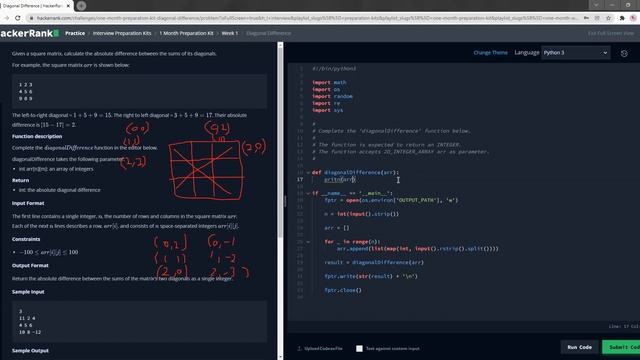The height and width of the screenshot is (360, 640).
Task: Toggle Test against custom input checkbox
Action: click(x=359, y=349)
